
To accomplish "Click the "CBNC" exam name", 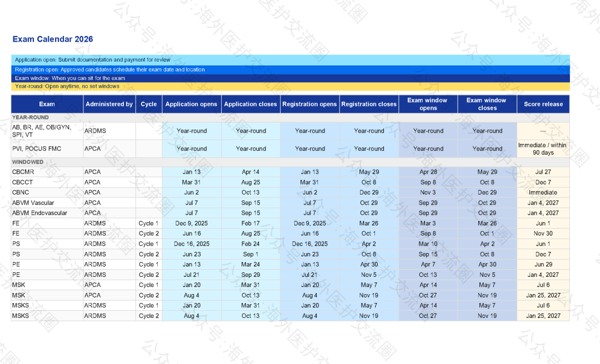I will 21,193.
